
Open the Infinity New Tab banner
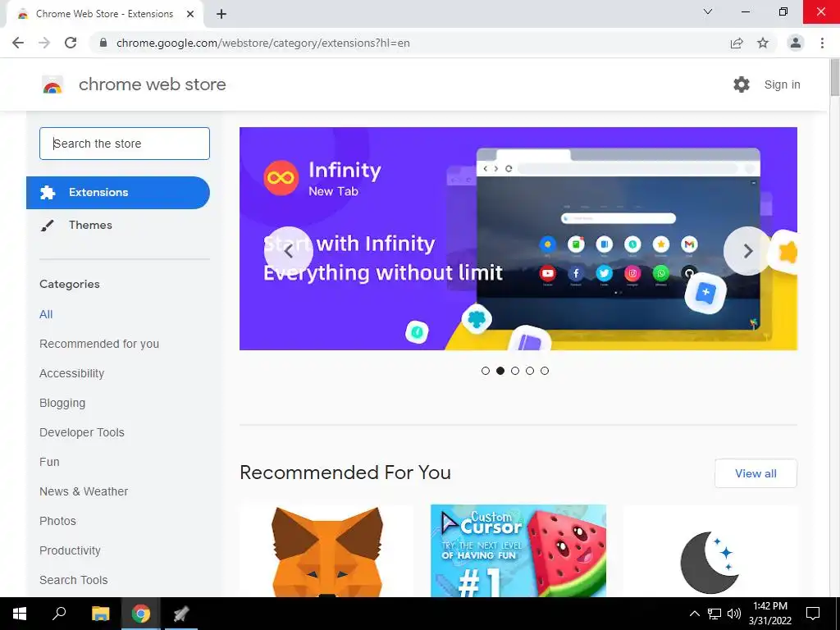[518, 239]
